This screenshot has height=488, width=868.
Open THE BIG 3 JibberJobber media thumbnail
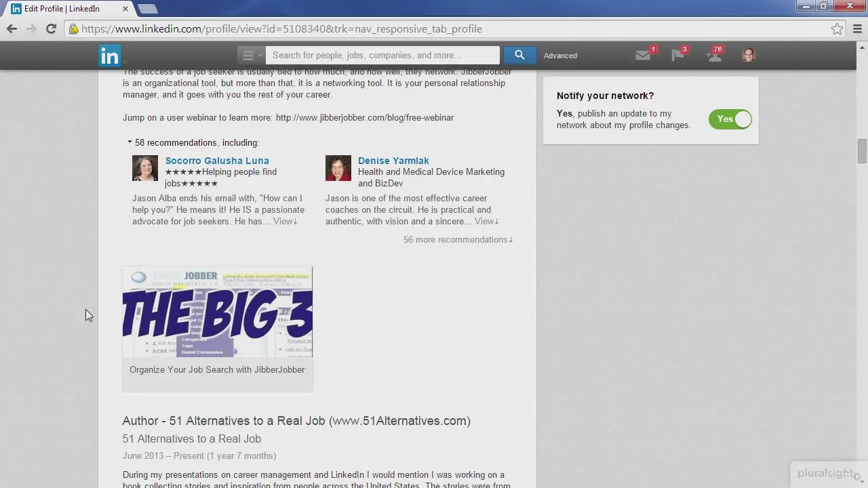pyautogui.click(x=218, y=312)
